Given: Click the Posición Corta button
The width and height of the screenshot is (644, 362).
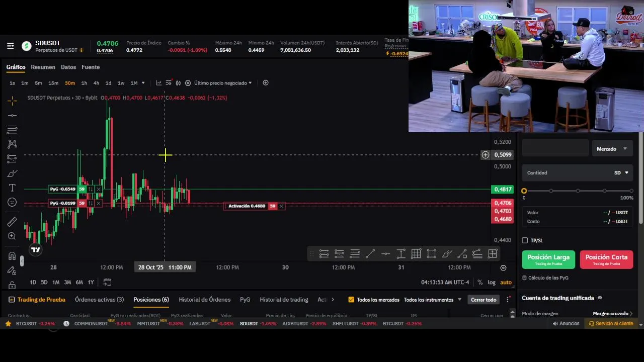Looking at the screenshot, I should pyautogui.click(x=606, y=259).
